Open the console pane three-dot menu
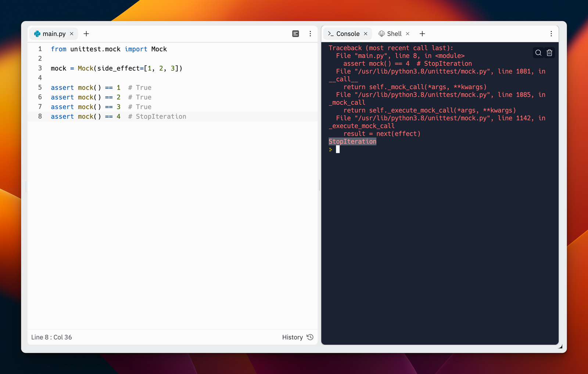The image size is (588, 374). click(551, 33)
